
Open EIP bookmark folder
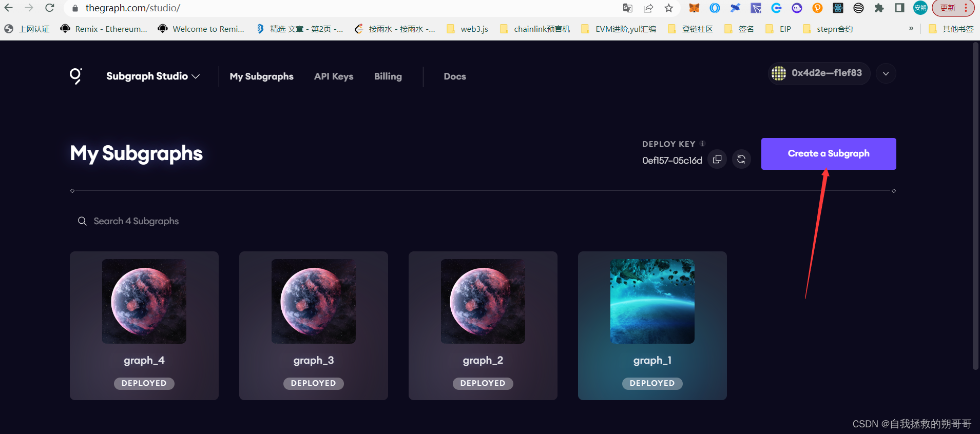(x=778, y=29)
